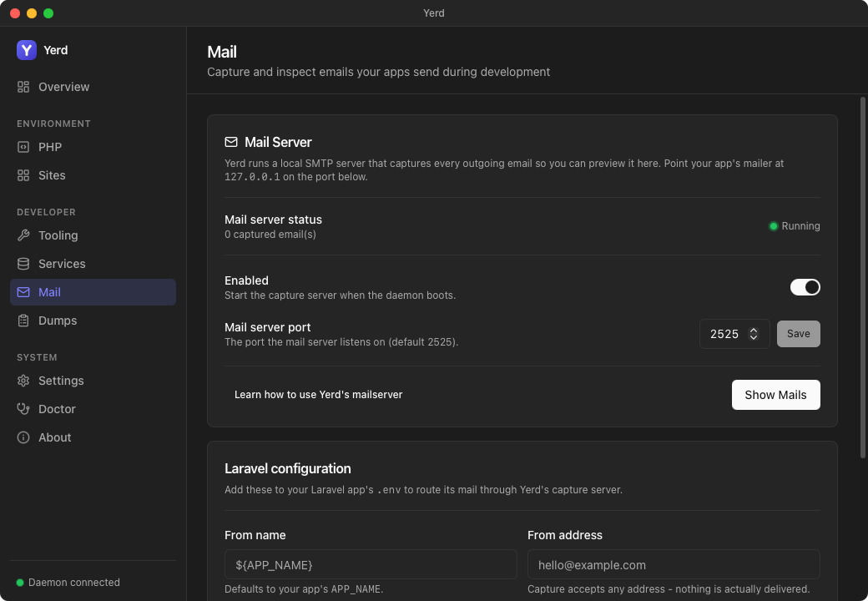Navigate to Tooling
Screen dimensions: 868x601
coord(93,235)
